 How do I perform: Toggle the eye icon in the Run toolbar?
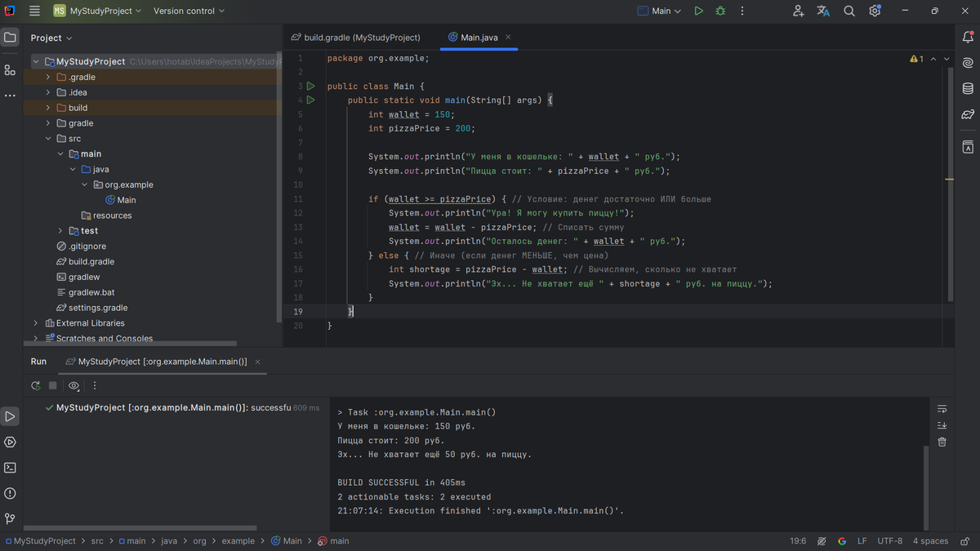pos(73,385)
